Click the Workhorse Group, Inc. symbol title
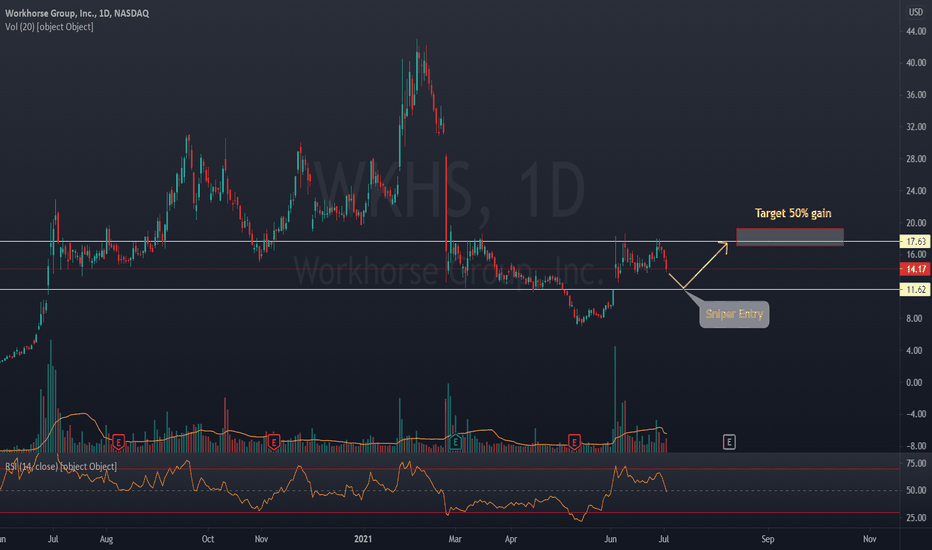The image size is (932, 550). [x=77, y=13]
